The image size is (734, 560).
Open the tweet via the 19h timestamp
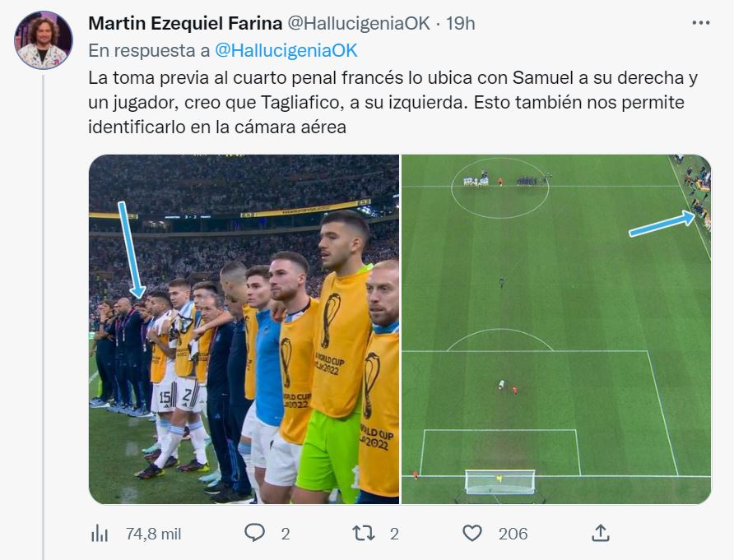pos(460,23)
